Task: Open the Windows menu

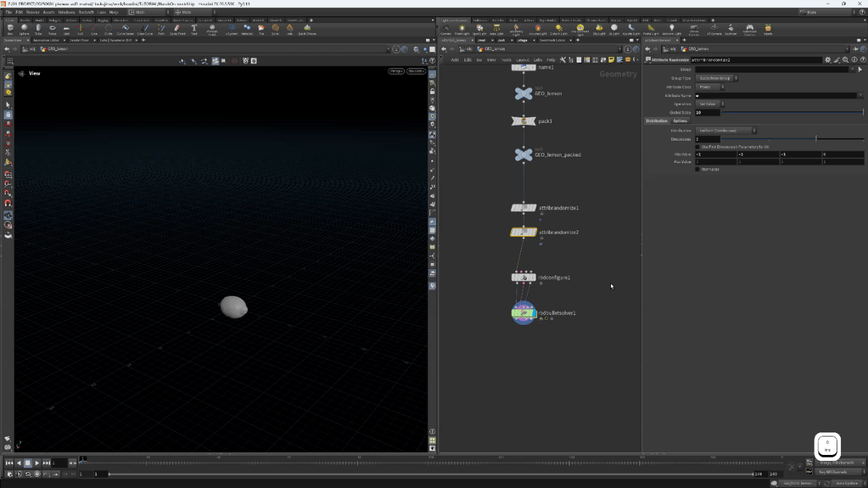Action: (67, 12)
